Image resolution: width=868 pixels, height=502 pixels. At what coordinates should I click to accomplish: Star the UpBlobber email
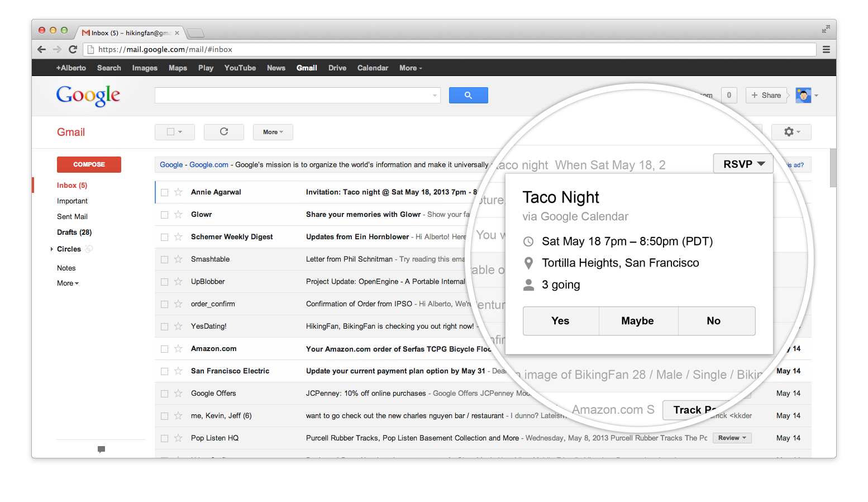click(x=178, y=282)
